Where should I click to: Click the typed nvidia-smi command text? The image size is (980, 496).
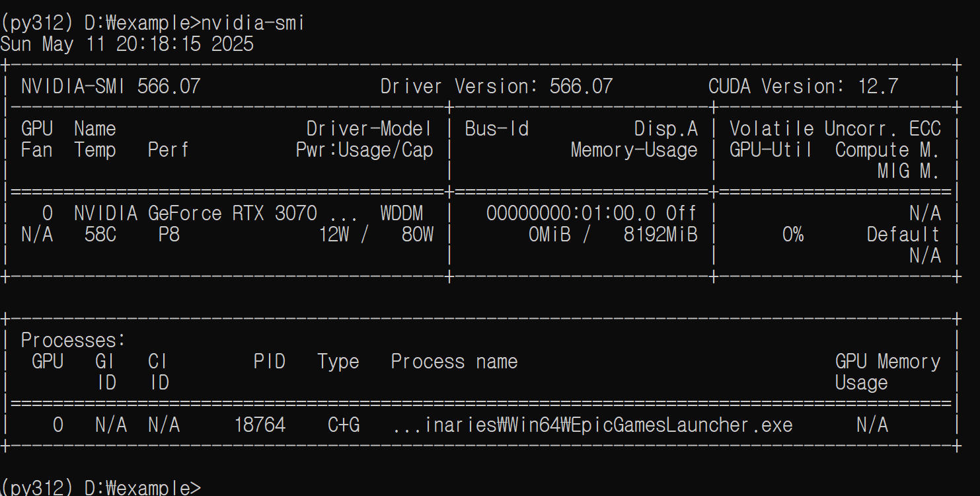pyautogui.click(x=252, y=23)
